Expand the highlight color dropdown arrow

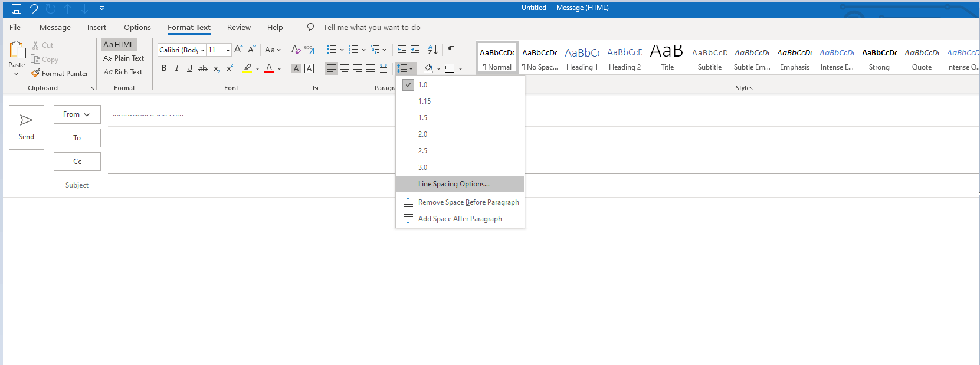[x=257, y=68]
